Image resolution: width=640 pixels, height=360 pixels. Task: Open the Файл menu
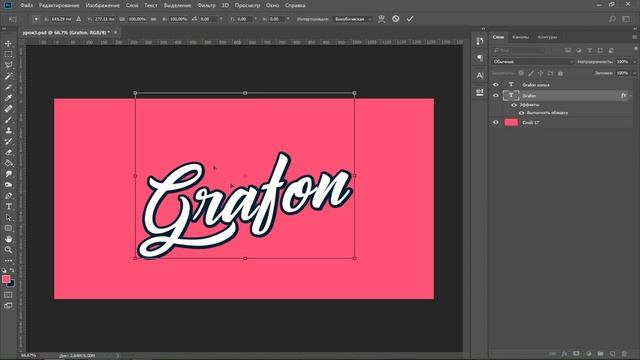pyautogui.click(x=26, y=5)
